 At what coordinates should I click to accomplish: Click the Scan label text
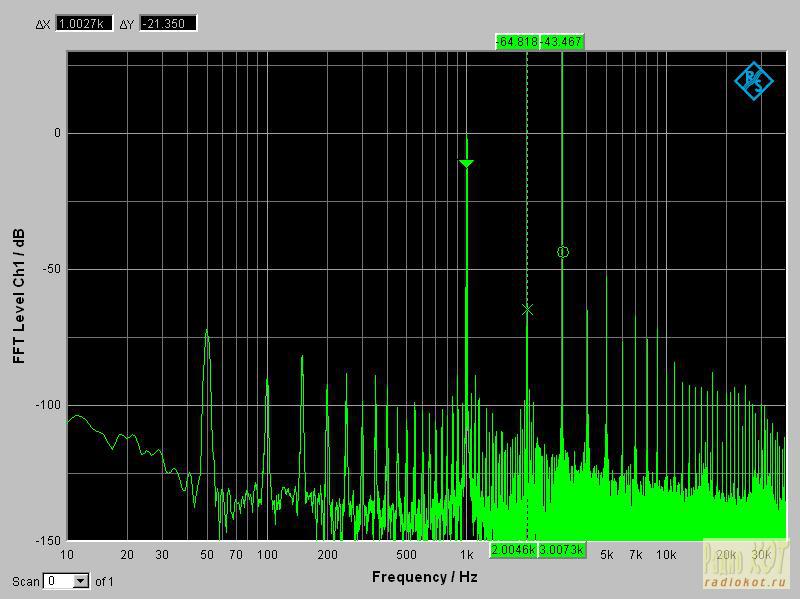[x=26, y=582]
